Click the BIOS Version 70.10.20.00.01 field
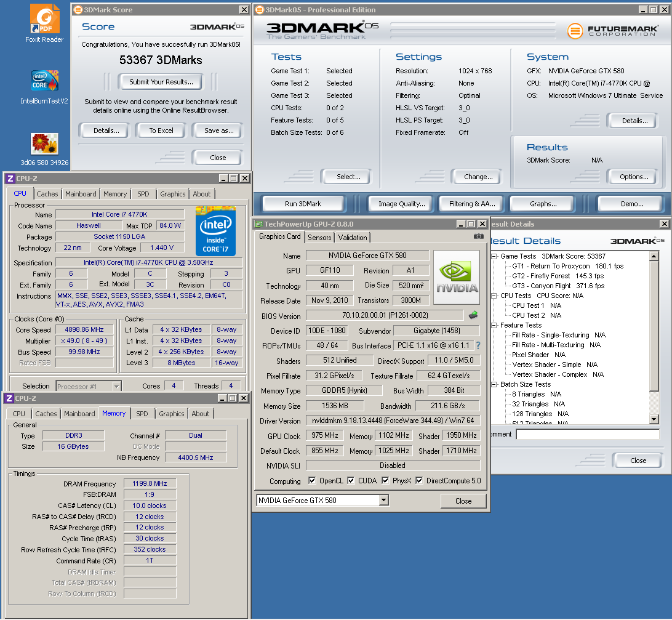The image size is (672, 620). [385, 315]
